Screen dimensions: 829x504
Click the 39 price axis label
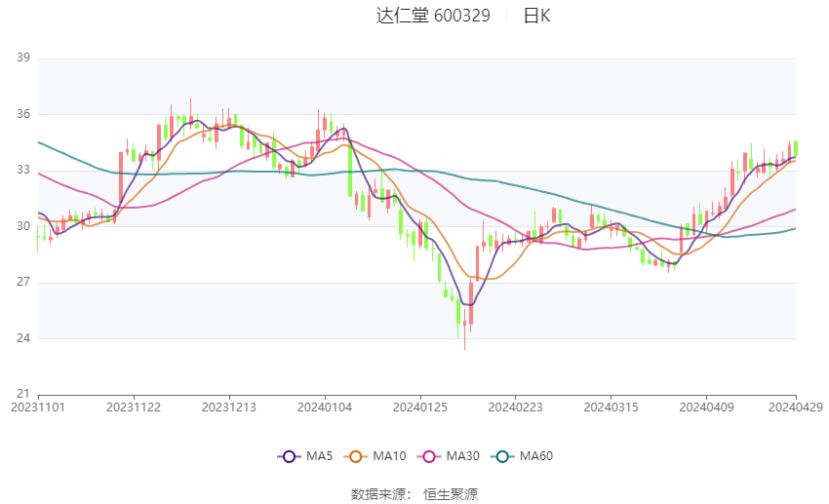23,58
